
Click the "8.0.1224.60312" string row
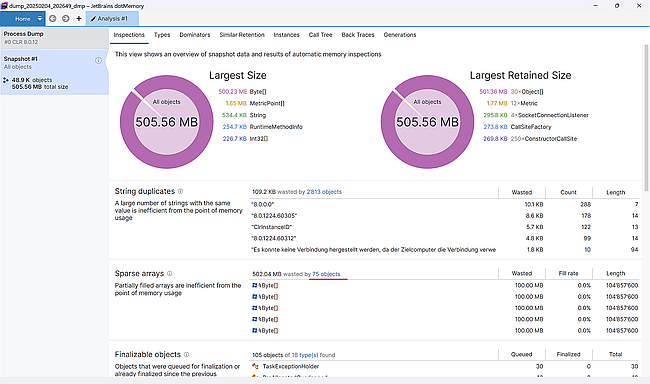pos(445,238)
